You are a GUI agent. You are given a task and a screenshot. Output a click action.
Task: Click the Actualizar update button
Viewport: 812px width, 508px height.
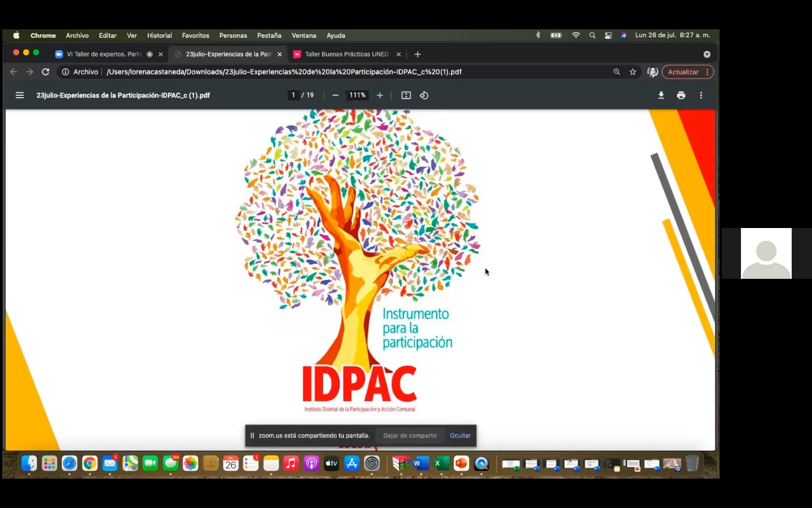(683, 72)
